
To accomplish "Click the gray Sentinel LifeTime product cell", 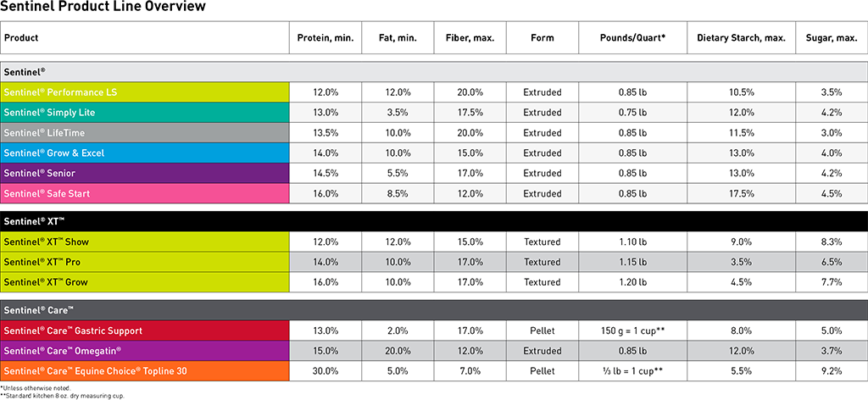I will point(145,132).
